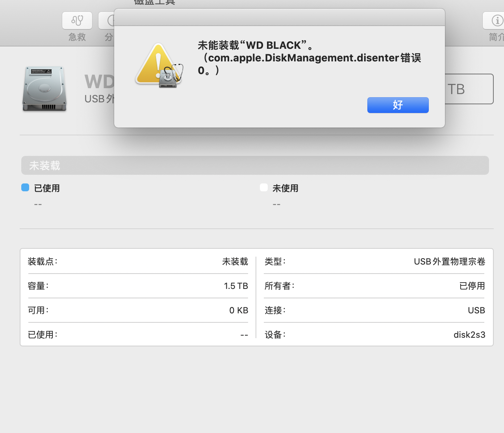Click the 已使用 legend label
Image resolution: width=504 pixels, height=433 pixels.
(47, 188)
